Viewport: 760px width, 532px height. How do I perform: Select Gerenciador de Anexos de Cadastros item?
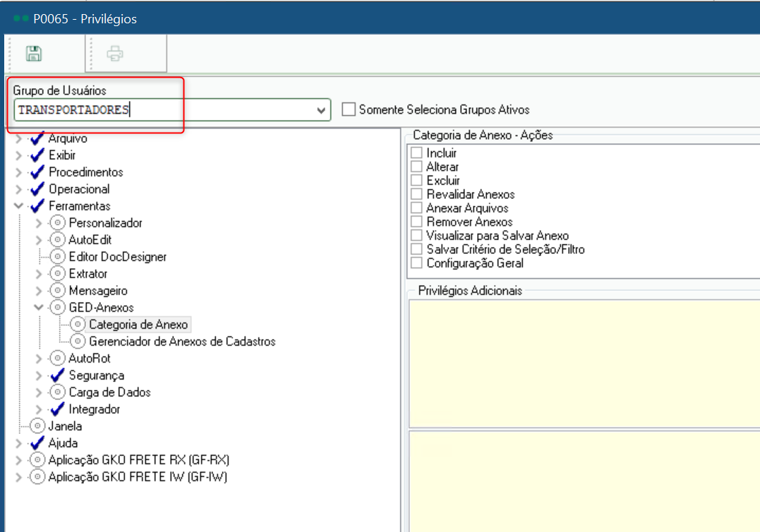point(182,341)
